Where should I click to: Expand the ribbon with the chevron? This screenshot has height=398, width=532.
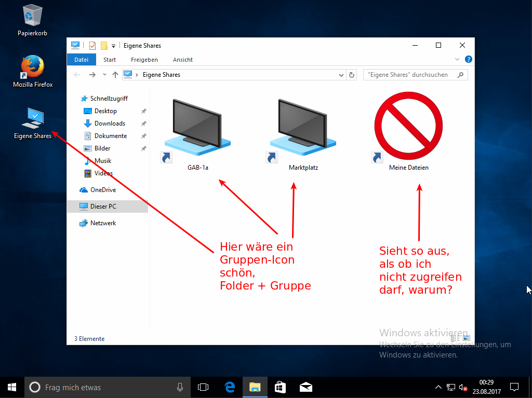[x=457, y=60]
